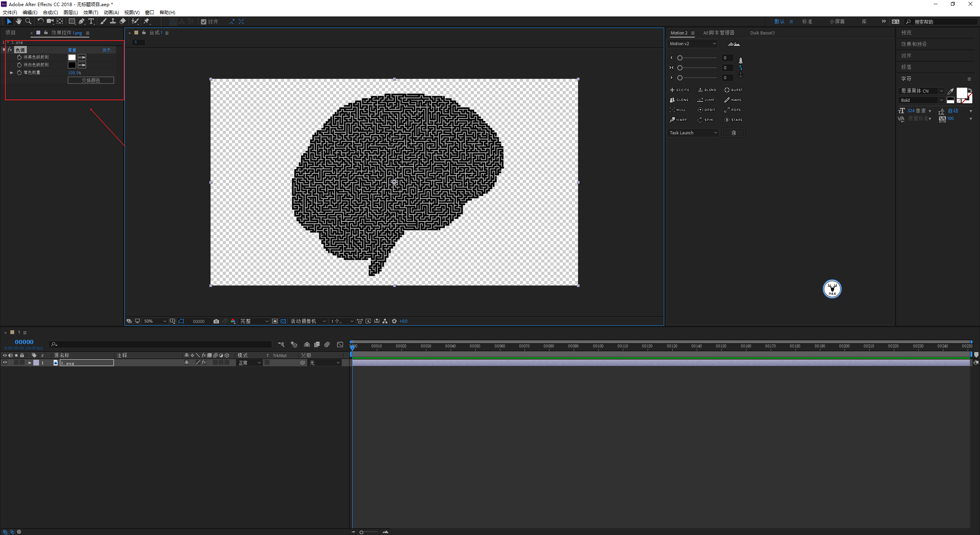Switch to the AE脚本管理器 tab
980x535 pixels.
pos(719,33)
